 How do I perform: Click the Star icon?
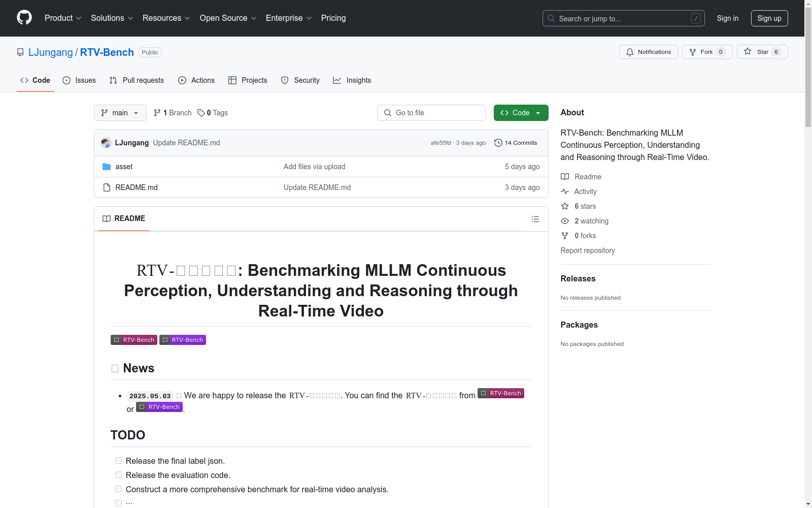[748, 52]
